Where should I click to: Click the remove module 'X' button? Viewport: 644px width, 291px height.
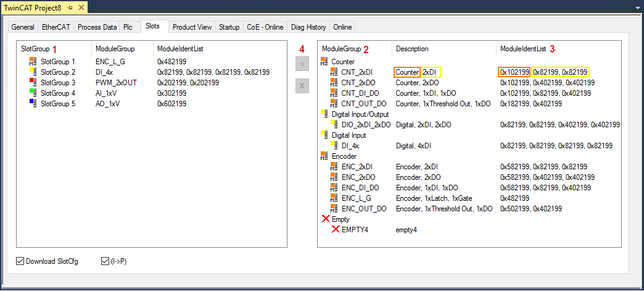[x=302, y=86]
